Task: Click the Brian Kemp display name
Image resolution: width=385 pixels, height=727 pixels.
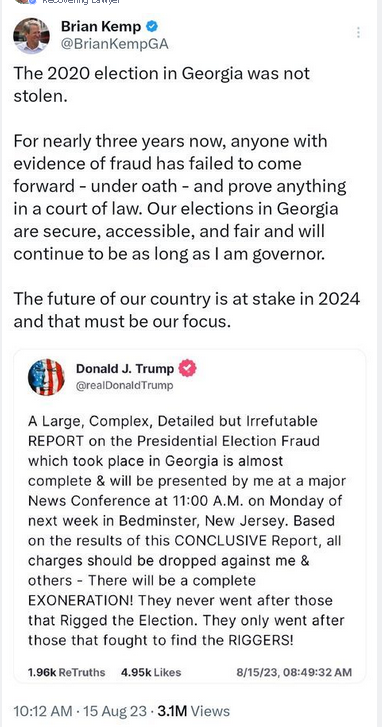Action: point(101,27)
